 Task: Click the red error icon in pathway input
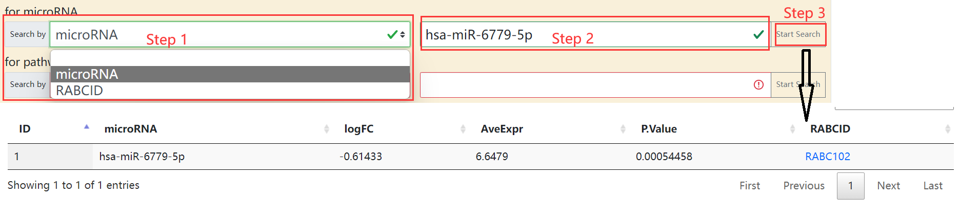click(x=758, y=85)
